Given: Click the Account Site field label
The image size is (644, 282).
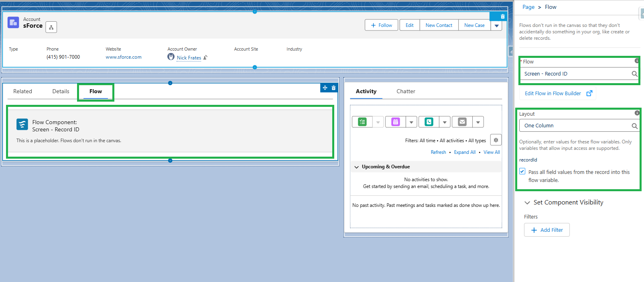Looking at the screenshot, I should tap(246, 49).
